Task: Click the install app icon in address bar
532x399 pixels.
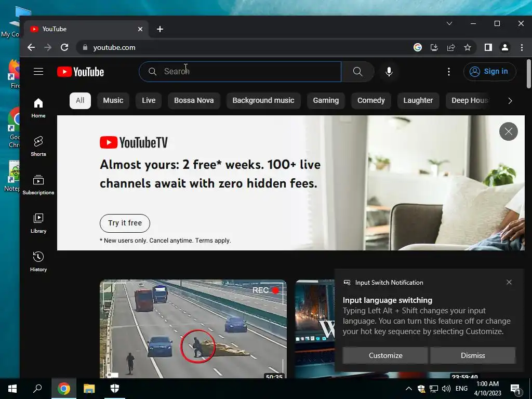Action: tap(434, 47)
